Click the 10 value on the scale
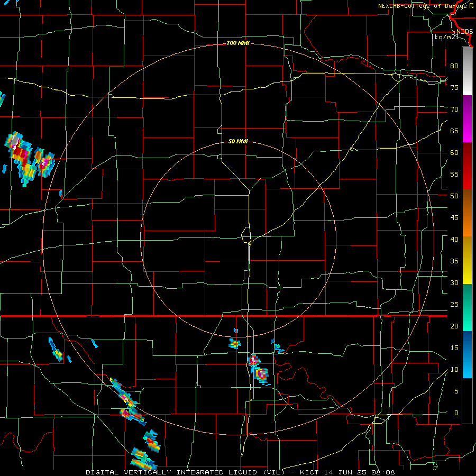 tap(454, 370)
